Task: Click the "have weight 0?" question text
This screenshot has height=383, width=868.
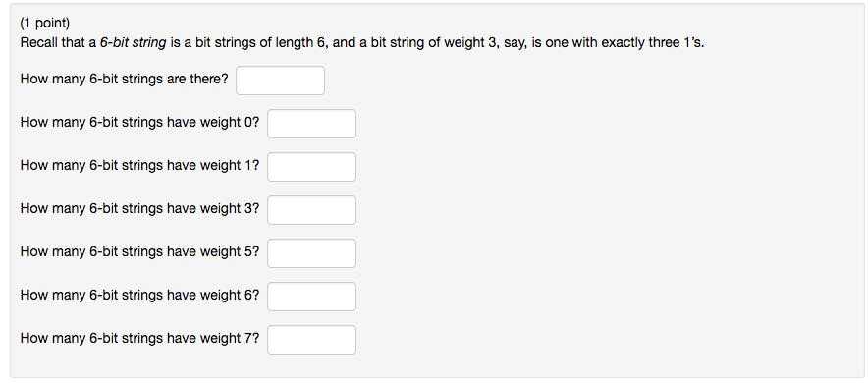Action: [213, 123]
